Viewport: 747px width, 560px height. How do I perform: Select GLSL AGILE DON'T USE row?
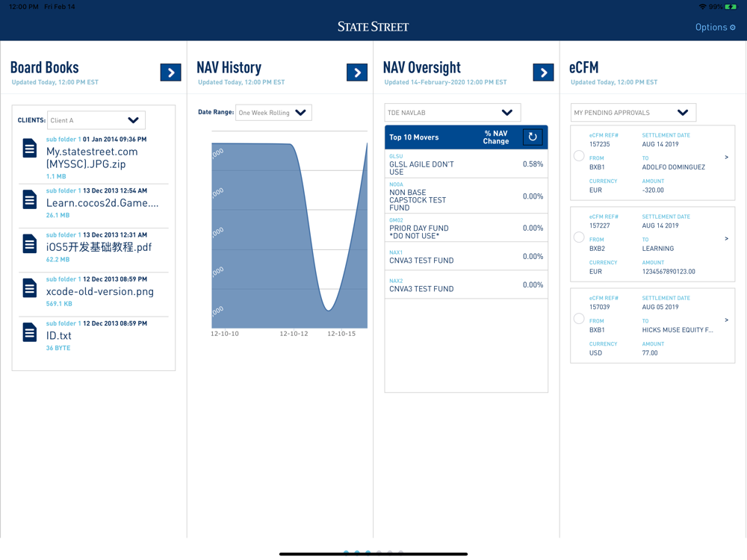point(466,164)
